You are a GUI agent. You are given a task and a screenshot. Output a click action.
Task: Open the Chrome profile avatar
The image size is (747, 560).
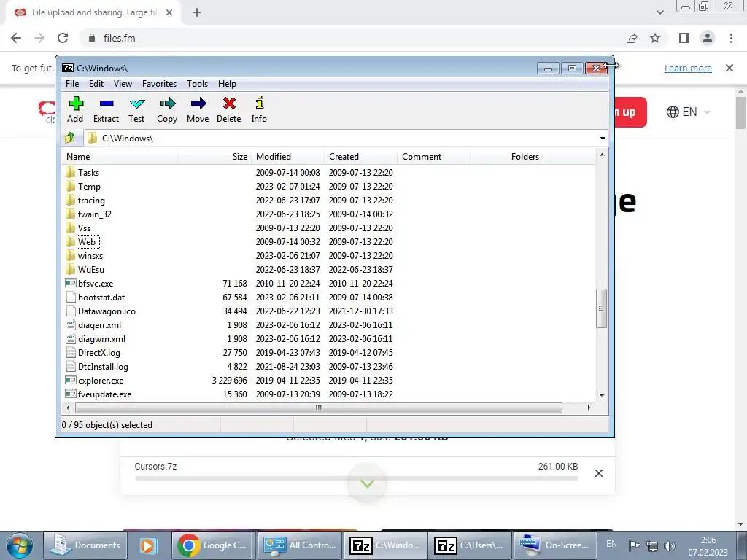[x=708, y=38]
